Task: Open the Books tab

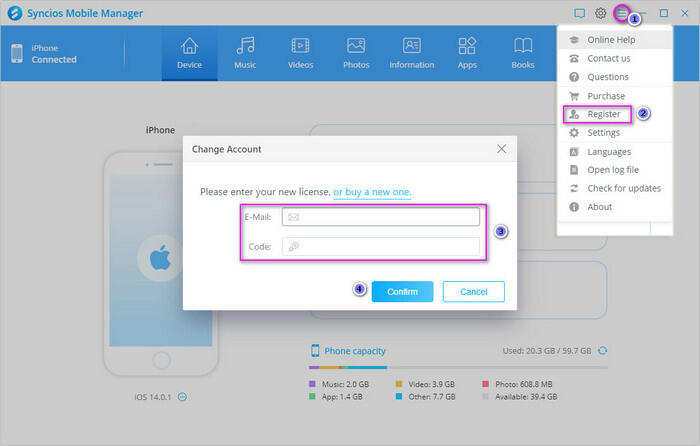Action: [522, 53]
